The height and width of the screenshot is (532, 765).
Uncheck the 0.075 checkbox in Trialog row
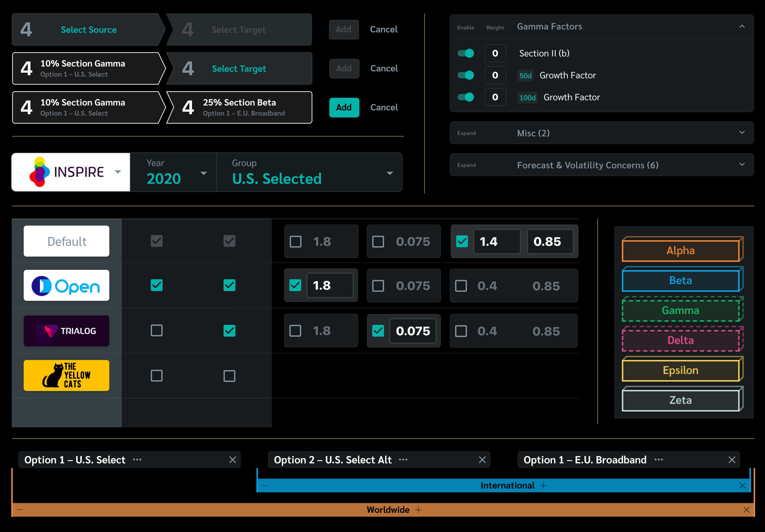coord(378,331)
